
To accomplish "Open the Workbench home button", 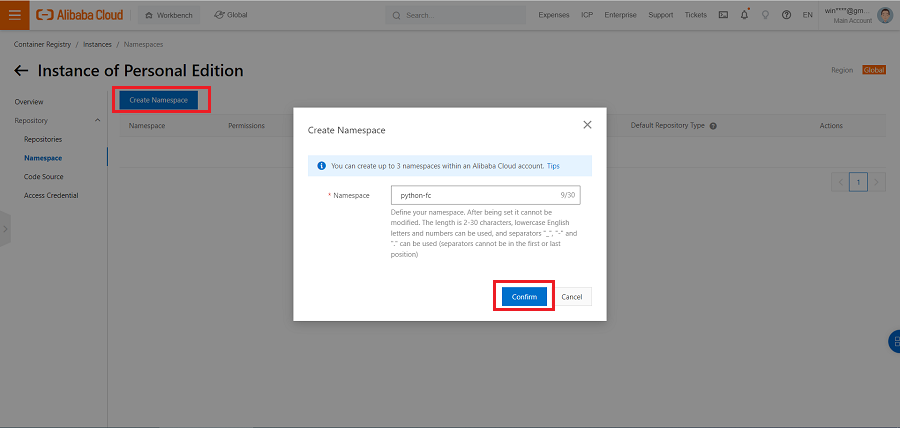I will (x=169, y=15).
